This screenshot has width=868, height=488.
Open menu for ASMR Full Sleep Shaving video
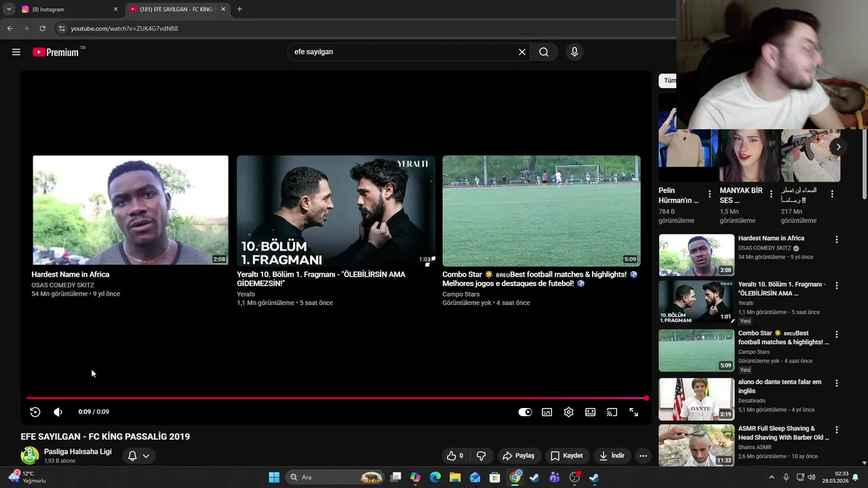(837, 430)
